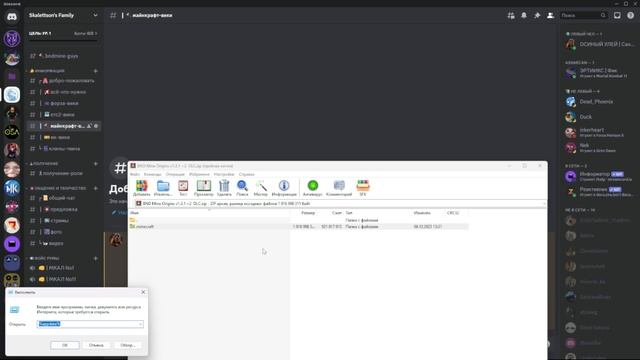Add channel to войс румы category plus
Image resolution: width=640 pixels, height=360 pixels.
click(x=96, y=258)
